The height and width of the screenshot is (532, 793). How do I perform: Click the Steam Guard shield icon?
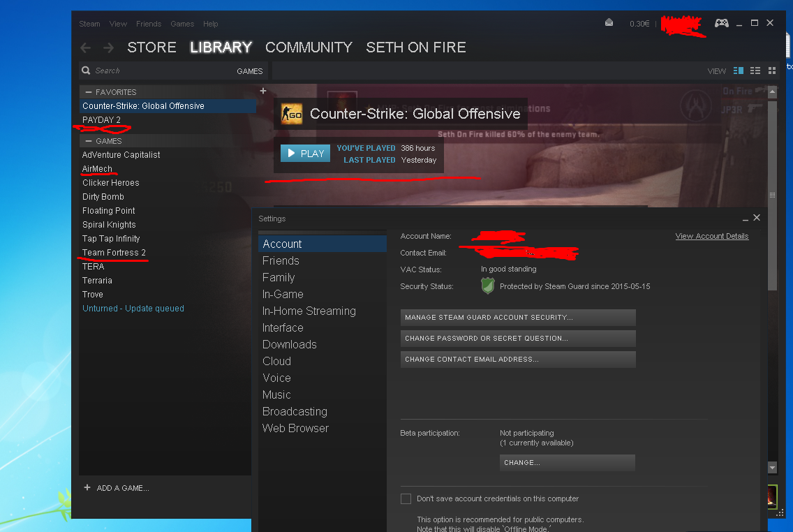coord(487,286)
